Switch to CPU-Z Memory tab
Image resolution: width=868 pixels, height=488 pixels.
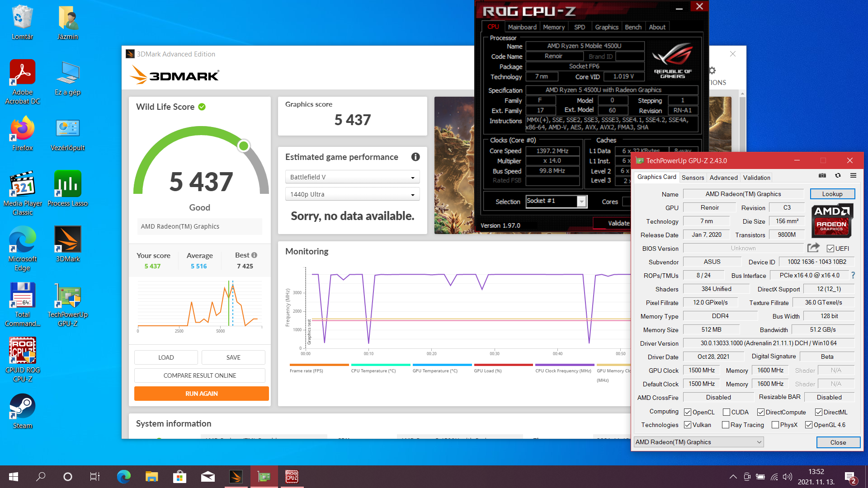[x=554, y=27]
